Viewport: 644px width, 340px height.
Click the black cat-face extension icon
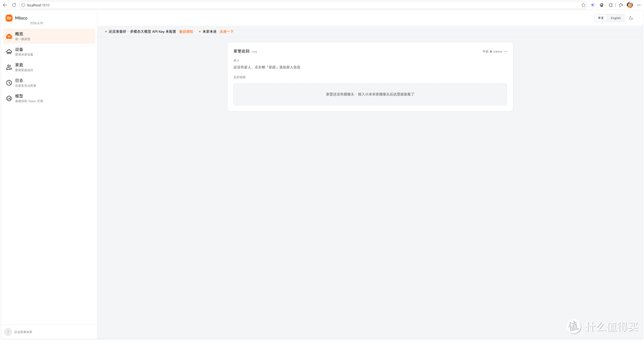(602, 5)
